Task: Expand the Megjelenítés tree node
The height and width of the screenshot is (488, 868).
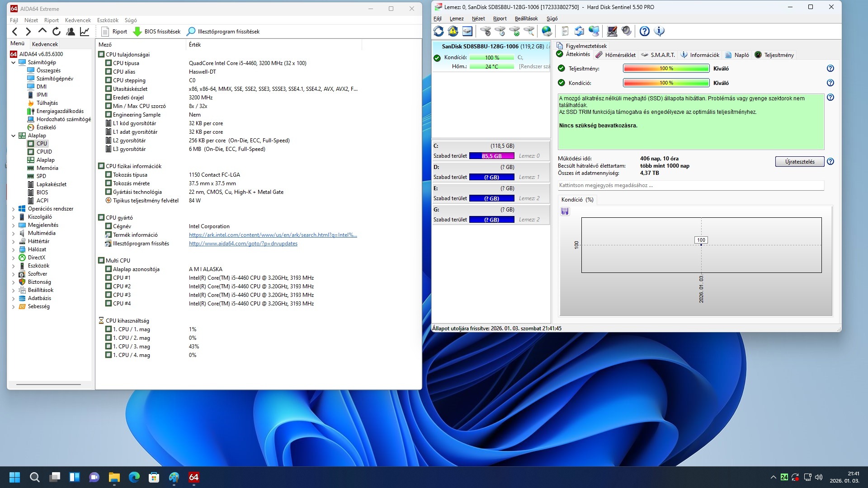Action: (13, 225)
